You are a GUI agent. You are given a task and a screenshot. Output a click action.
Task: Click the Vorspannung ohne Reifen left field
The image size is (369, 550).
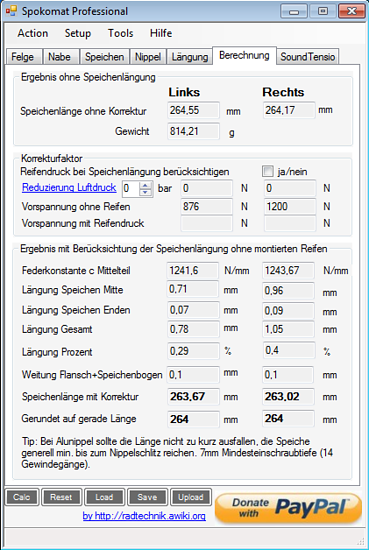click(x=206, y=207)
